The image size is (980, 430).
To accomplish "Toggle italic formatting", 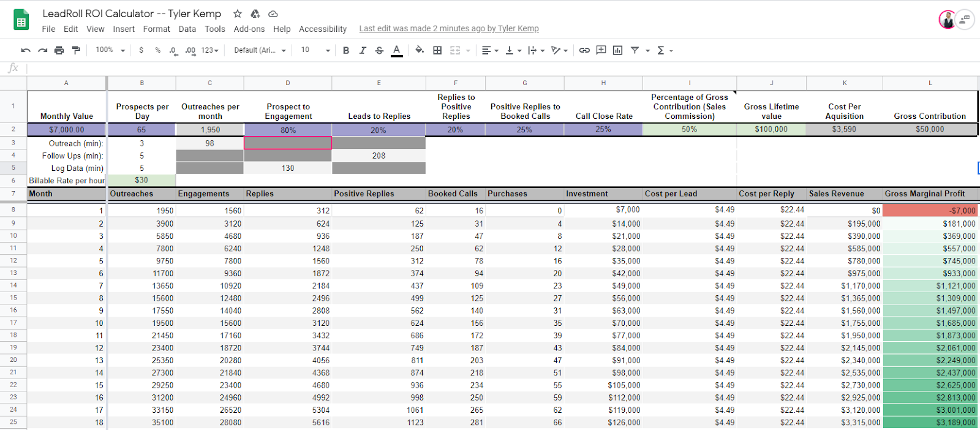I will pos(363,50).
